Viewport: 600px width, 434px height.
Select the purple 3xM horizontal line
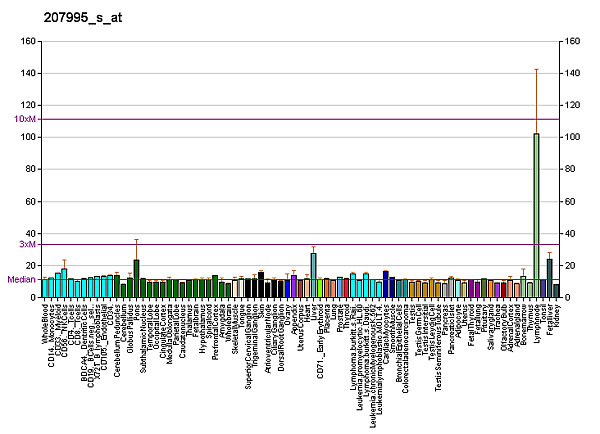(300, 244)
